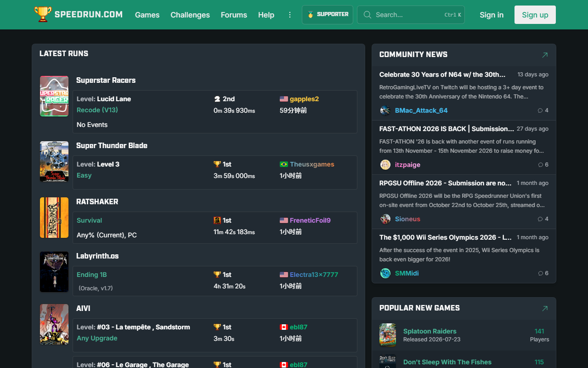Open comments on Wii Series Olympics news
Screen dimensions: 588x368
[543, 273]
